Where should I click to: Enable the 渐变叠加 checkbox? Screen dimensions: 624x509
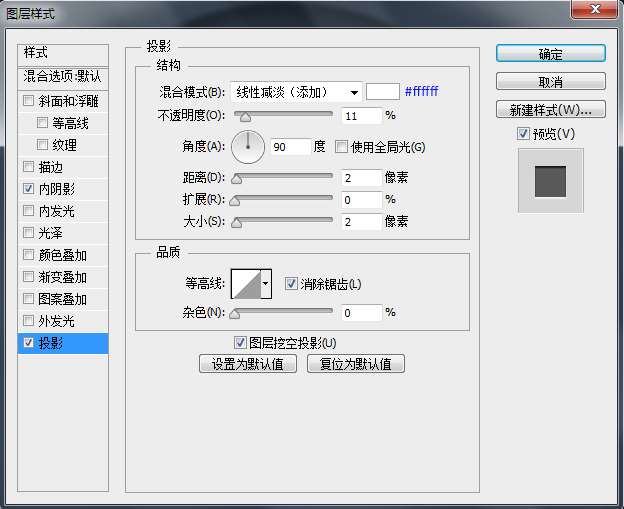pos(28,276)
